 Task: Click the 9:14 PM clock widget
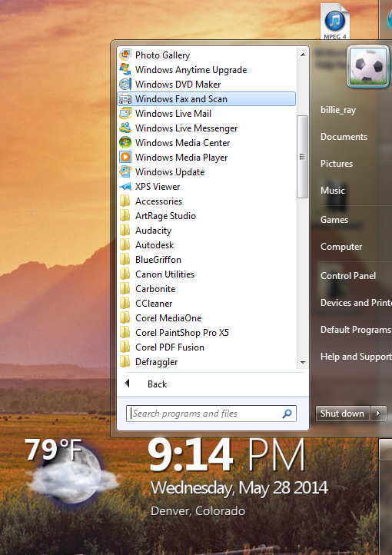tap(227, 454)
